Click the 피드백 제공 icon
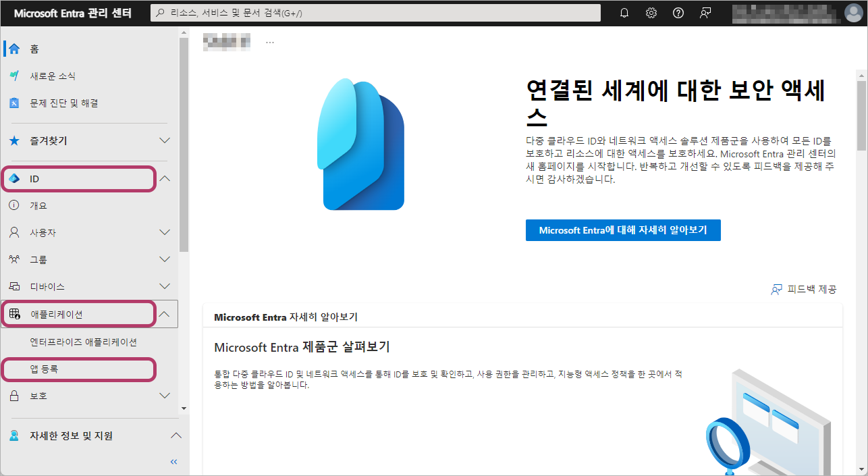Screen dimensions: 868x476 click(776, 289)
